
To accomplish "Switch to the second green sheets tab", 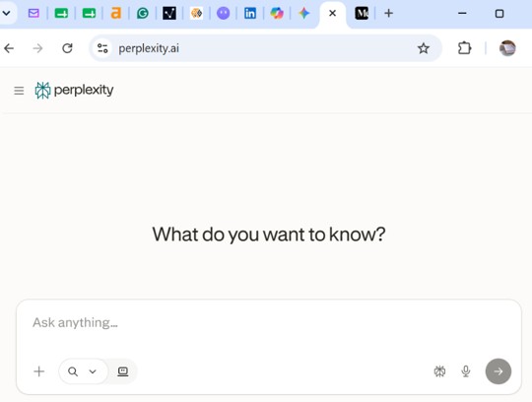I will point(89,13).
